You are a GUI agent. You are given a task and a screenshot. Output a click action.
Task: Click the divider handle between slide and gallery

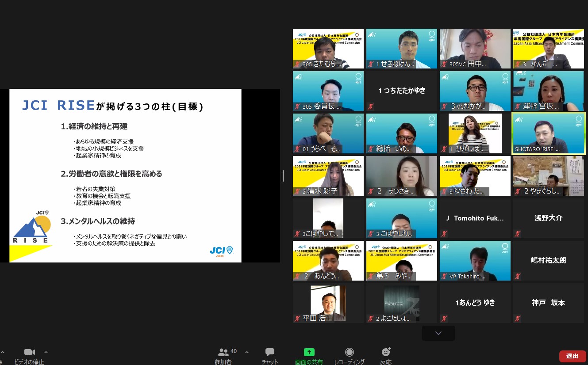pos(283,176)
